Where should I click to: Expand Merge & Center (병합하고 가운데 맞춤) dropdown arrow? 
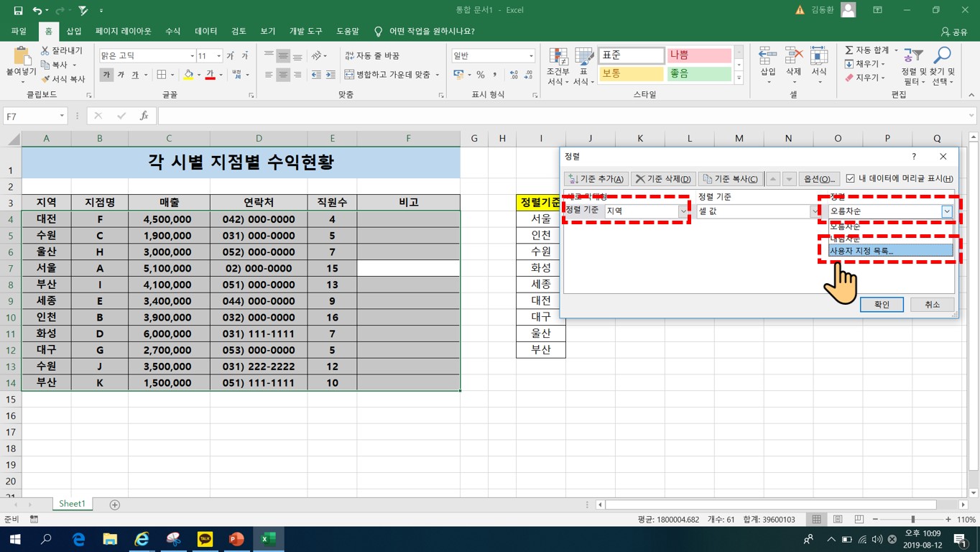tap(438, 75)
